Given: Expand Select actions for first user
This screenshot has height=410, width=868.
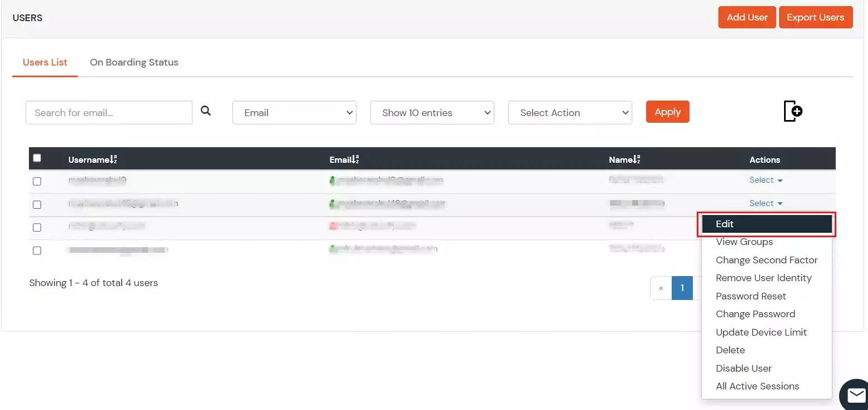Looking at the screenshot, I should [766, 180].
